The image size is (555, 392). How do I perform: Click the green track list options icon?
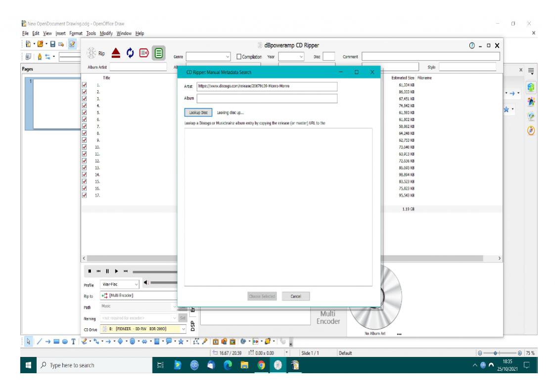(x=159, y=52)
